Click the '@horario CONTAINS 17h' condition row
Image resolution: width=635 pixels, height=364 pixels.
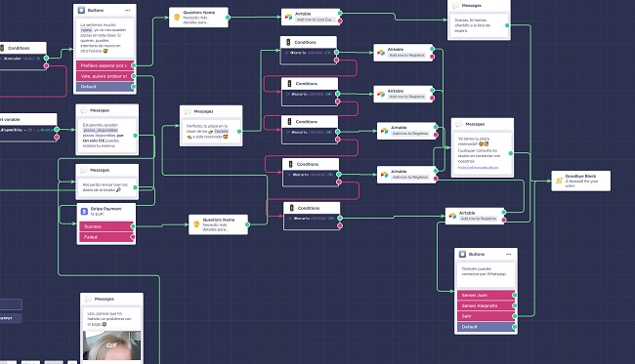308,53
